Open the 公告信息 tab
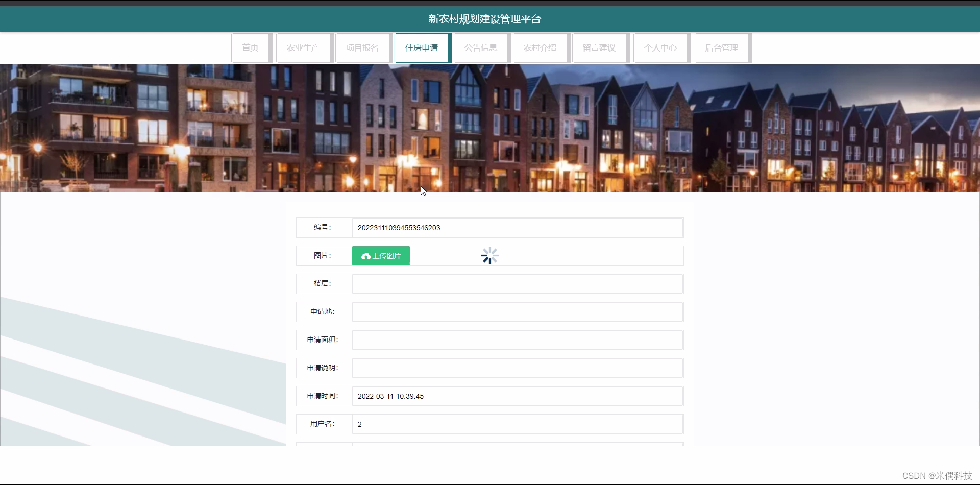The image size is (980, 485). [x=481, y=47]
